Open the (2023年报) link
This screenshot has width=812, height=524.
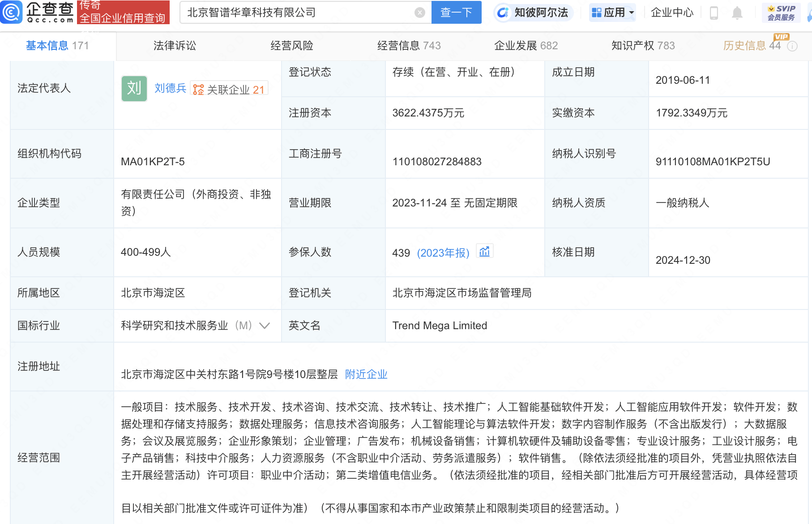coord(443,253)
